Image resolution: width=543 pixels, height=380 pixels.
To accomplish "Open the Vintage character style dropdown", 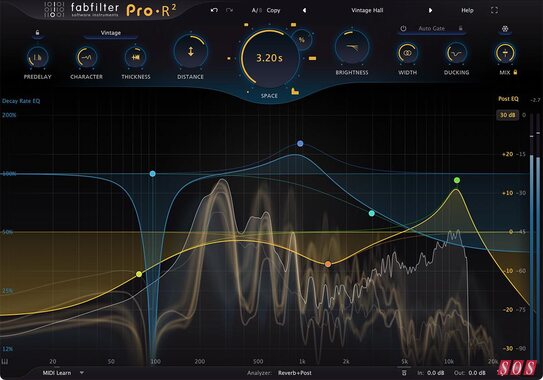I will [x=110, y=33].
